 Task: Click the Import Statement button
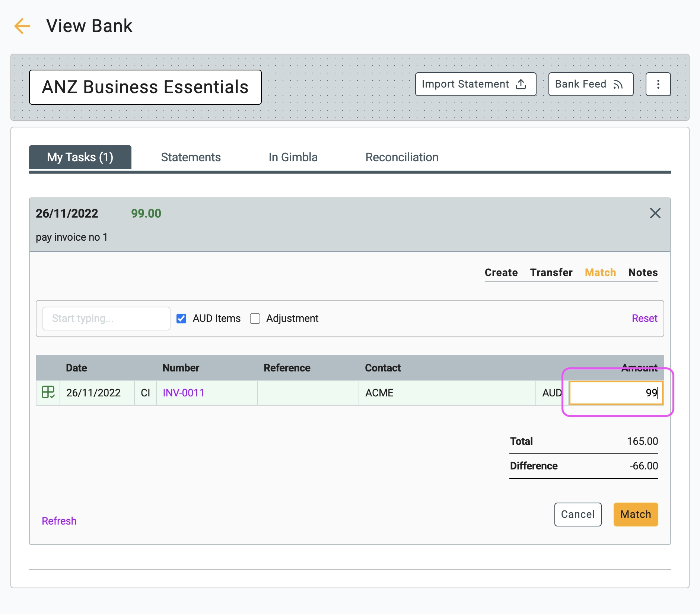pos(475,84)
